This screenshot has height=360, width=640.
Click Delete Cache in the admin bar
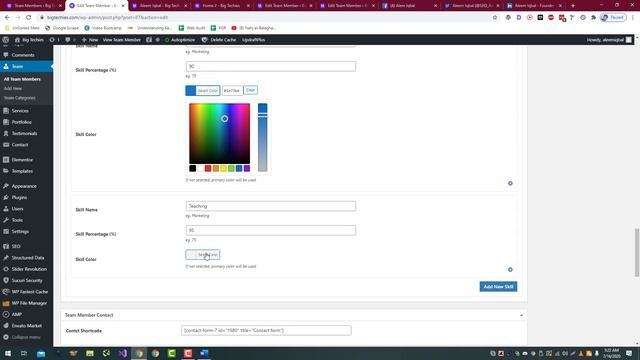coord(219,40)
